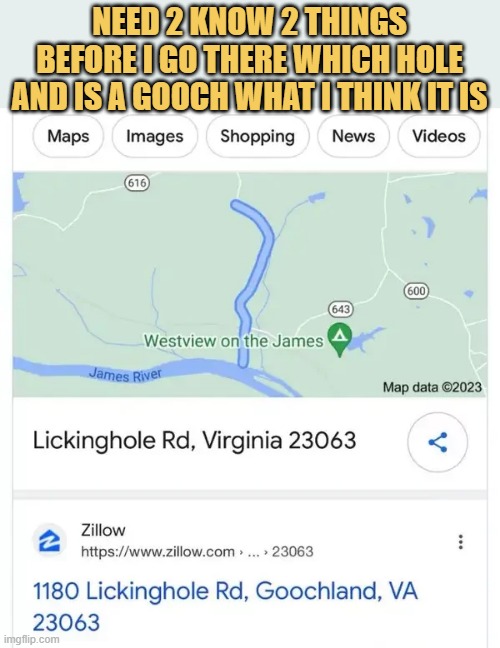
Task: Select the green Westview campground pin
Action: coord(340,340)
